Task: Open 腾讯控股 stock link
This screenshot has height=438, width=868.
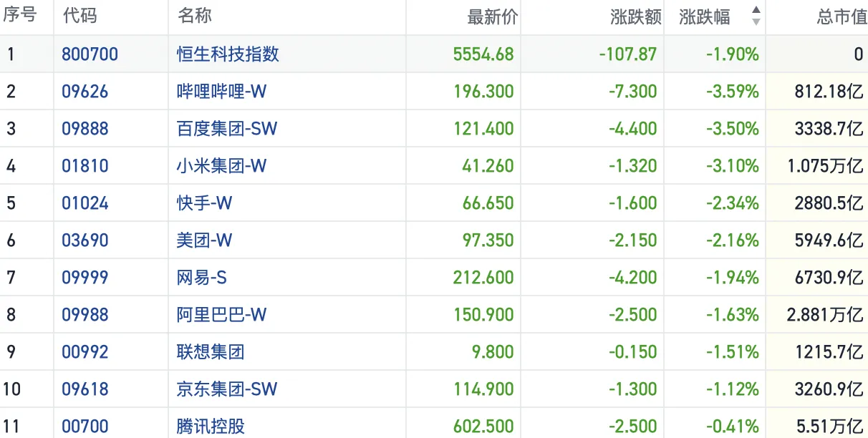Action: coord(211,427)
